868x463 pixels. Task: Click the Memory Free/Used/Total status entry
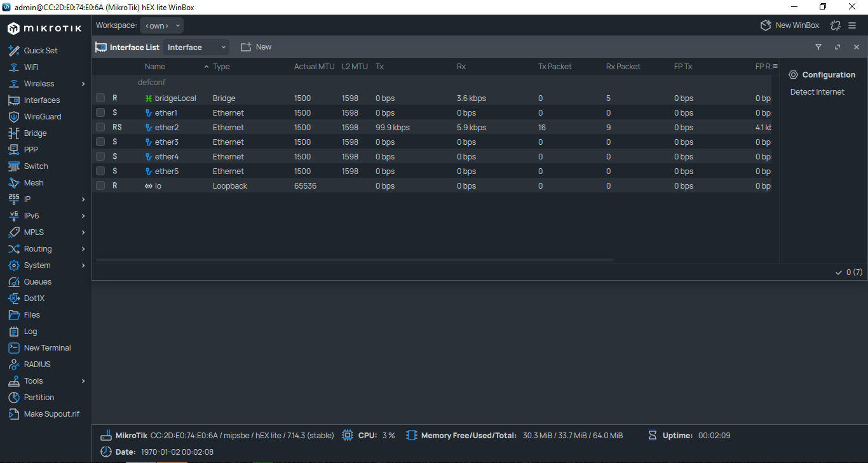(x=515, y=436)
